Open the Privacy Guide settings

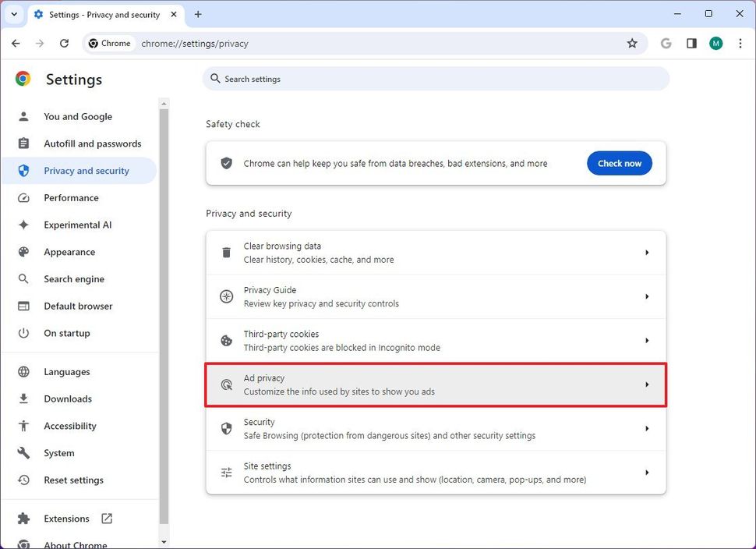(435, 296)
